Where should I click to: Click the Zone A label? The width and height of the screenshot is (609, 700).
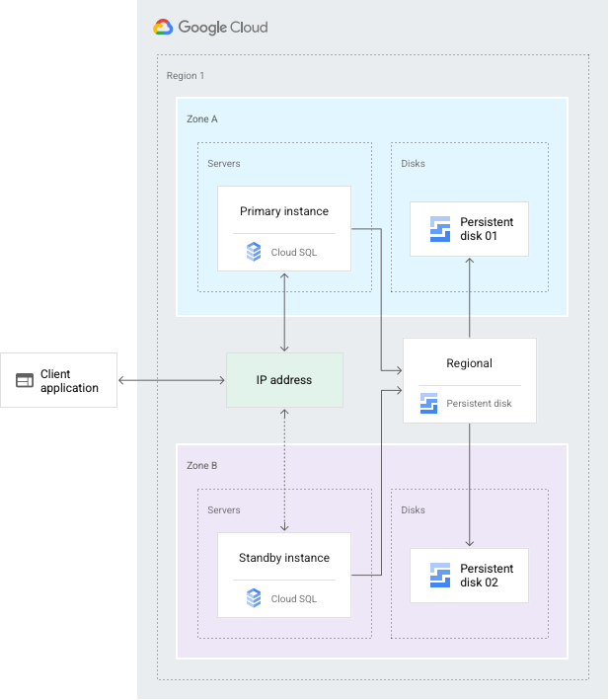tap(201, 118)
